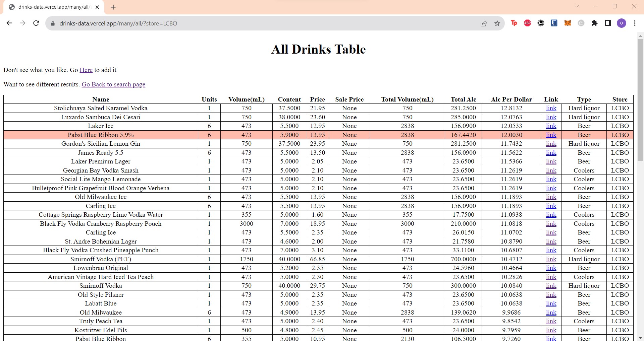Open the link for Smirnoff Vodka (PET)

[551, 259]
